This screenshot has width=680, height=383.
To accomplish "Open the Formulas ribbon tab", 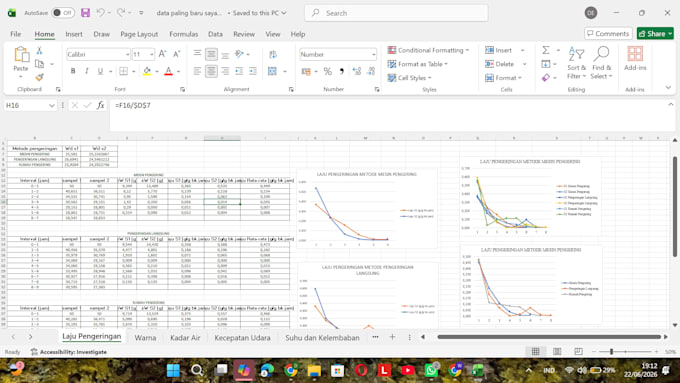I will click(x=183, y=34).
